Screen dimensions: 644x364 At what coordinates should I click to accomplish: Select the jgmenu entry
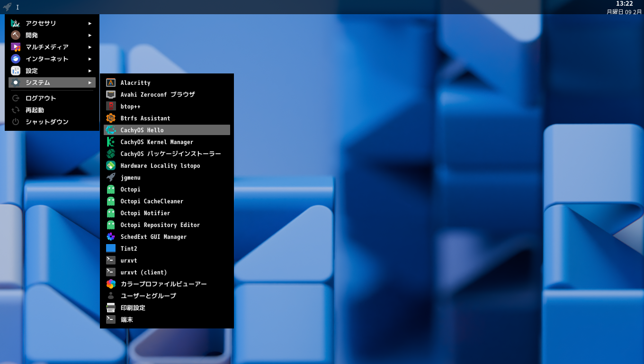(x=167, y=177)
